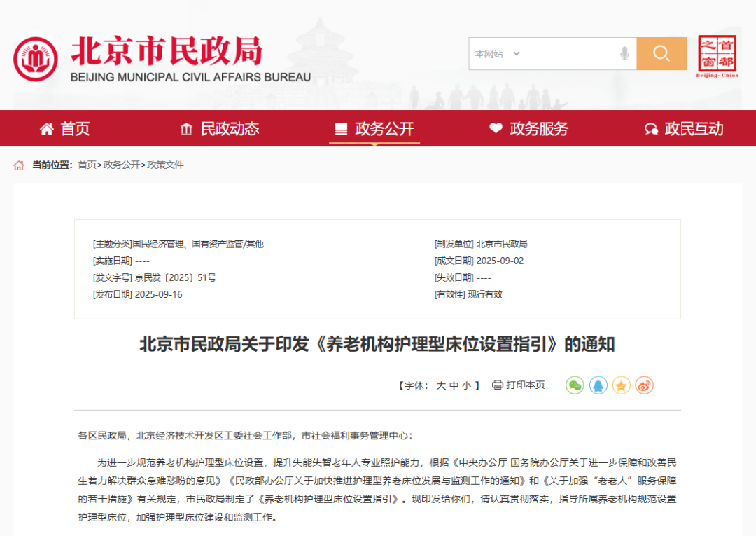Set font size to 小 (small)
The height and width of the screenshot is (536, 756).
click(466, 385)
